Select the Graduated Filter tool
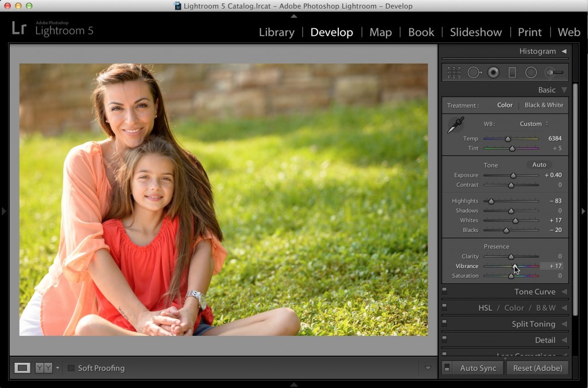Screen dimensions: 588x388 pyautogui.click(x=512, y=72)
